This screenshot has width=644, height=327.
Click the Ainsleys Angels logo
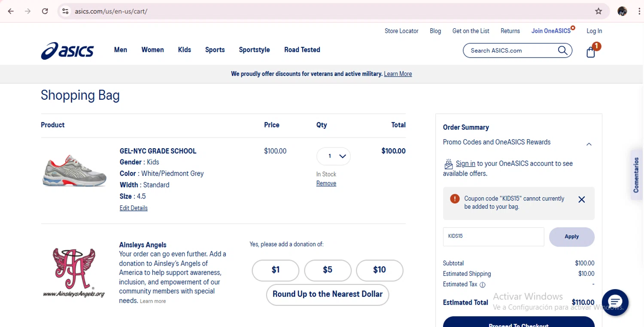pos(74,272)
